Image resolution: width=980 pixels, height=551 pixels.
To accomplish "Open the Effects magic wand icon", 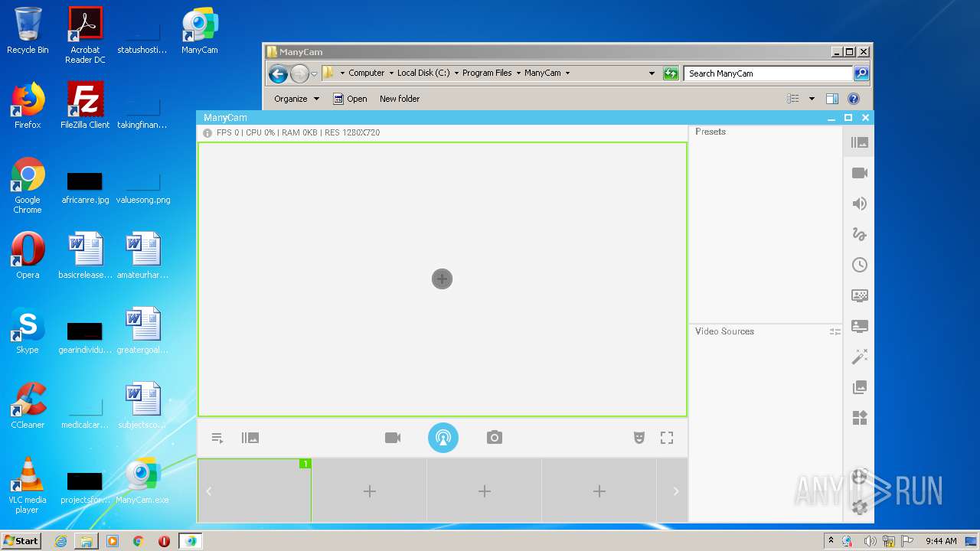I will (859, 357).
